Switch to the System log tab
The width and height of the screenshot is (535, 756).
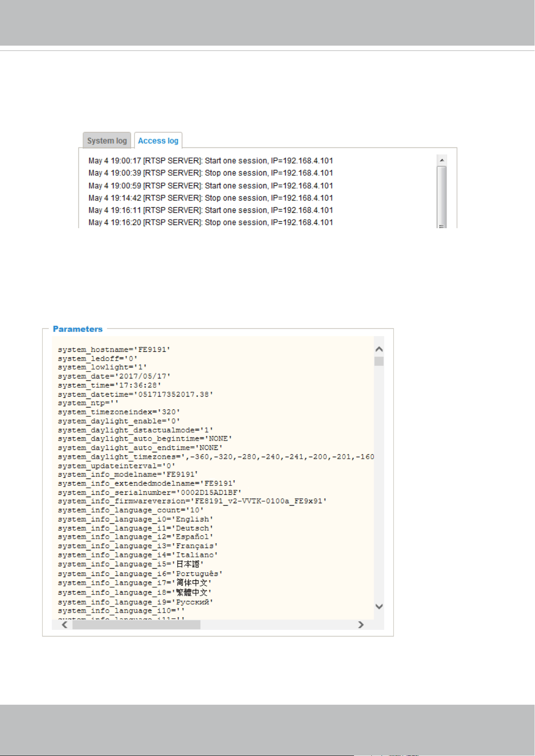(x=107, y=141)
